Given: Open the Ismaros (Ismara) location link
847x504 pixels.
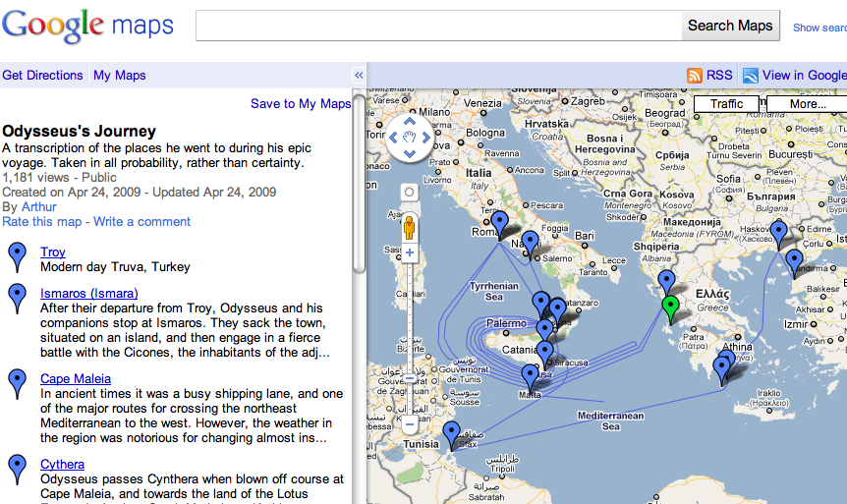Looking at the screenshot, I should tap(88, 293).
